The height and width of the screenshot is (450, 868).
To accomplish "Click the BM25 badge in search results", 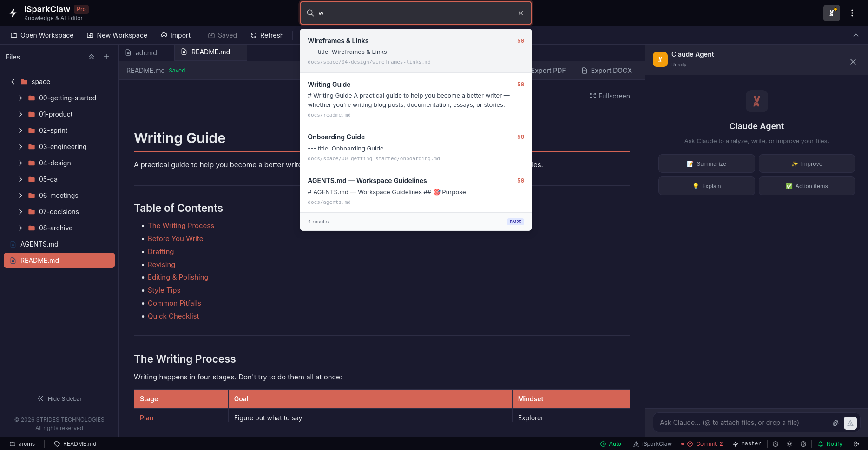I will (x=515, y=222).
